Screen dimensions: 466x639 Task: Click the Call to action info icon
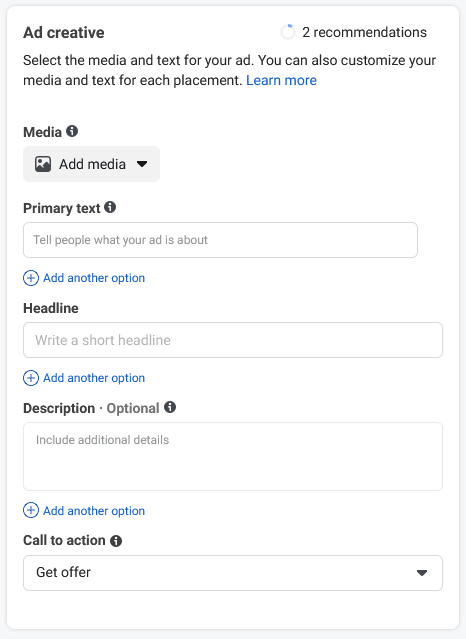[116, 540]
